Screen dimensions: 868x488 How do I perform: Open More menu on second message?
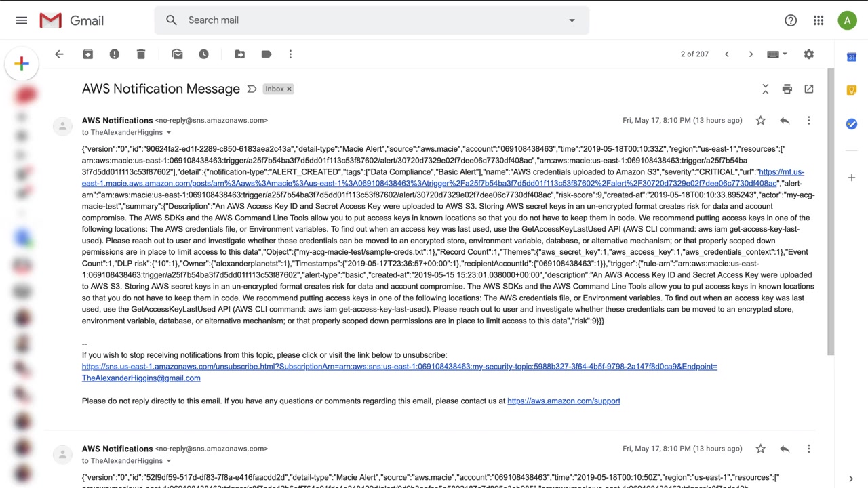tap(808, 449)
